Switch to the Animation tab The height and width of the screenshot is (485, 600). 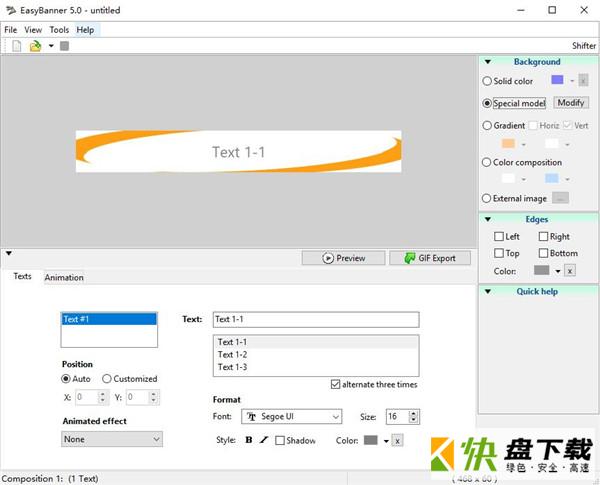[x=64, y=278]
